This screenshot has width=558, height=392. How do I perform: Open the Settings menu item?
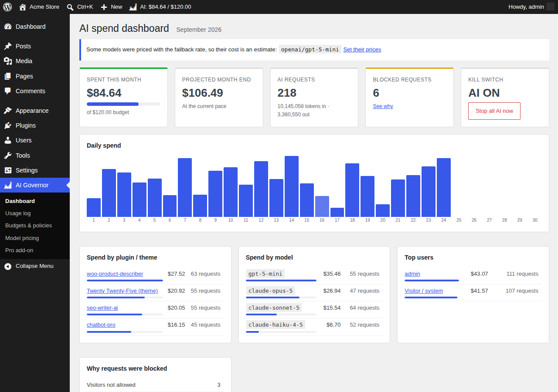35,170
